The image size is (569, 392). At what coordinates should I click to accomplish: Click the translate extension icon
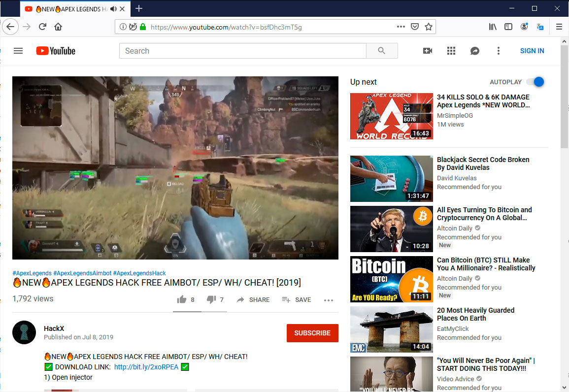pyautogui.click(x=540, y=27)
